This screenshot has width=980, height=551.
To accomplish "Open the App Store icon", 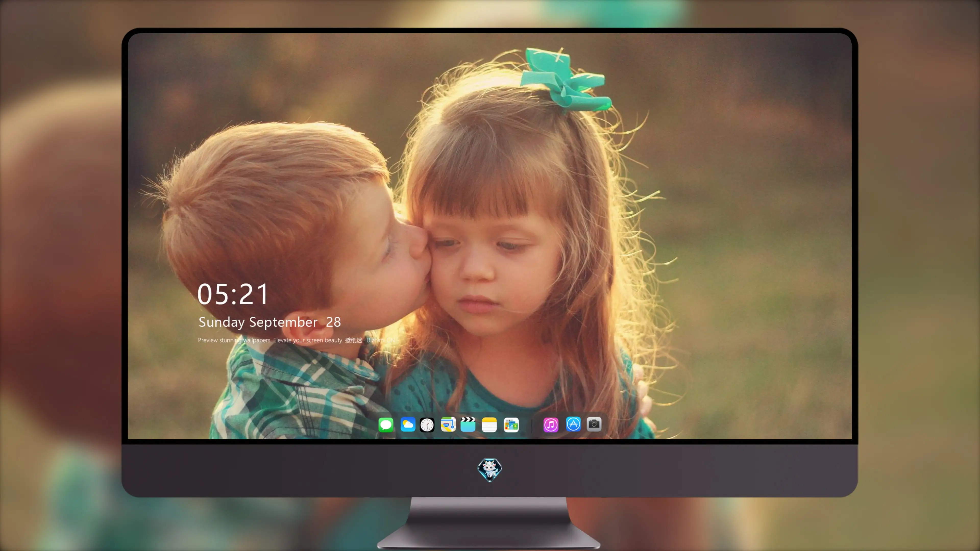I will [x=573, y=424].
